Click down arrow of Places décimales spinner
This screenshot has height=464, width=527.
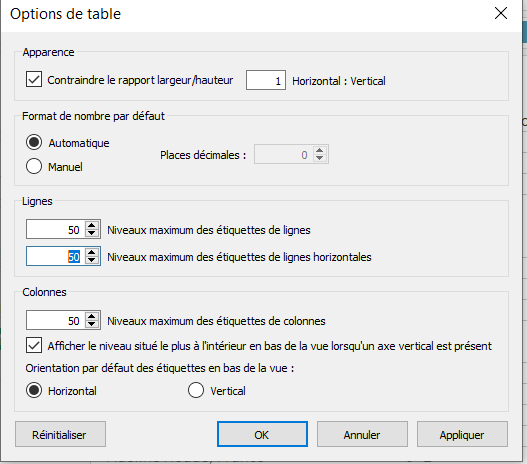pyautogui.click(x=320, y=158)
